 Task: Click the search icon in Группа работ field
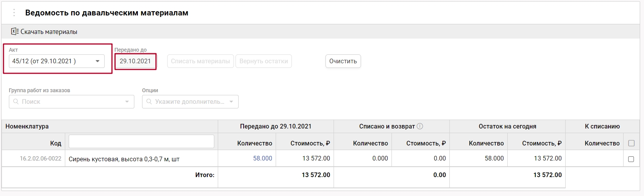click(x=16, y=101)
